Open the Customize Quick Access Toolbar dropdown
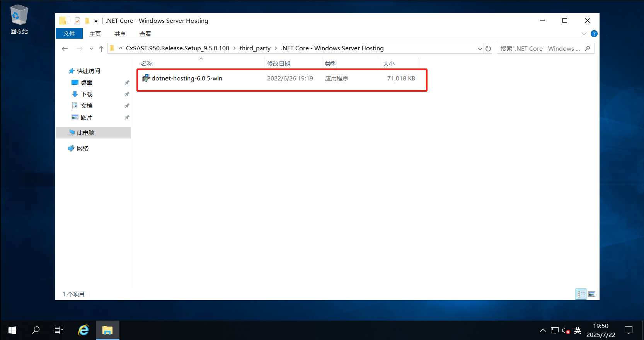Image resolution: width=644 pixels, height=340 pixels. point(96,21)
